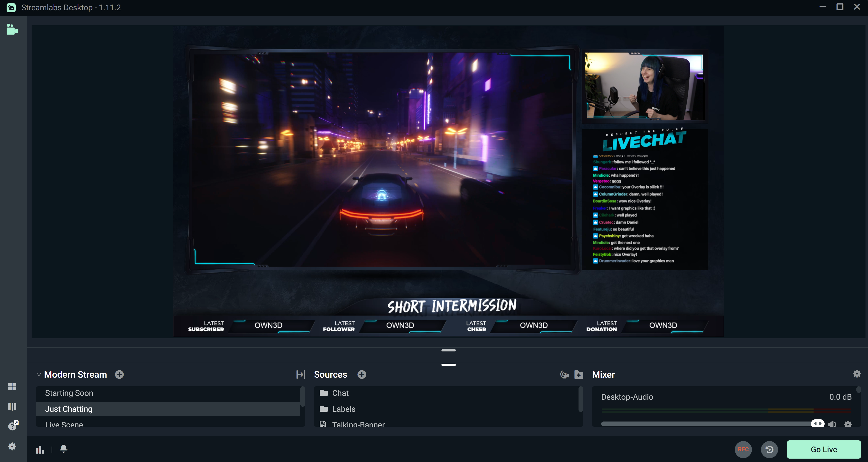868x462 pixels.
Task: Expand the Labels source folder
Action: [324, 409]
